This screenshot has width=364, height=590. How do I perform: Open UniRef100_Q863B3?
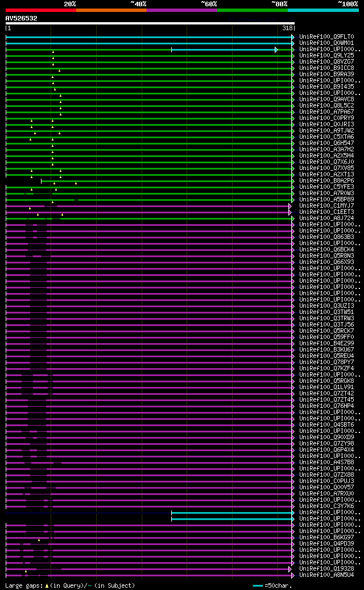pyautogui.click(x=326, y=237)
